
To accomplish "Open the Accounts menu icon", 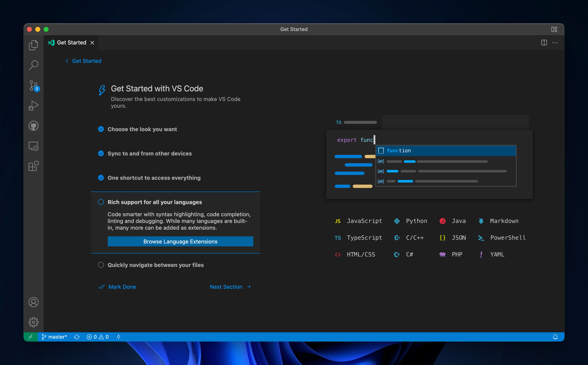I will tap(33, 302).
